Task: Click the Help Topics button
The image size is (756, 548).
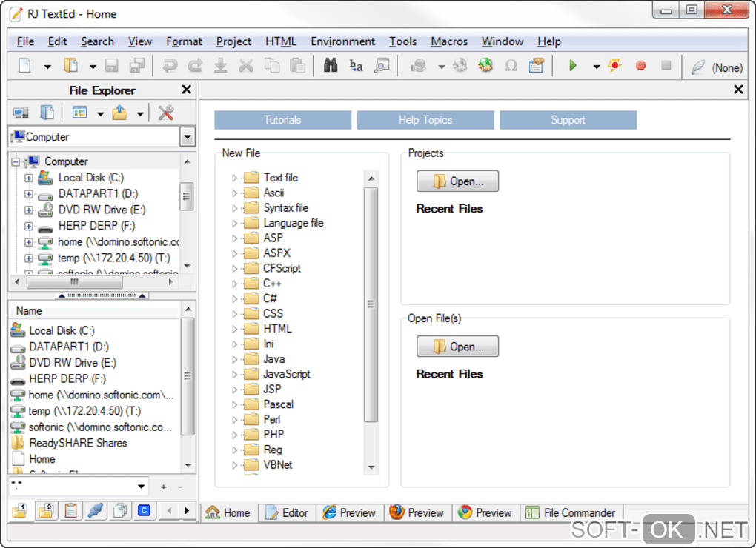Action: (425, 120)
